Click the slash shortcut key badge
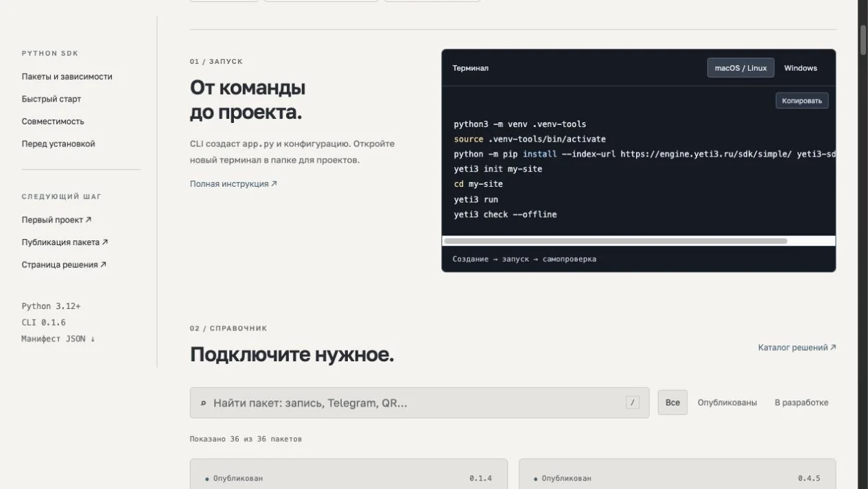Viewport: 868px width, 489px height. coord(632,402)
